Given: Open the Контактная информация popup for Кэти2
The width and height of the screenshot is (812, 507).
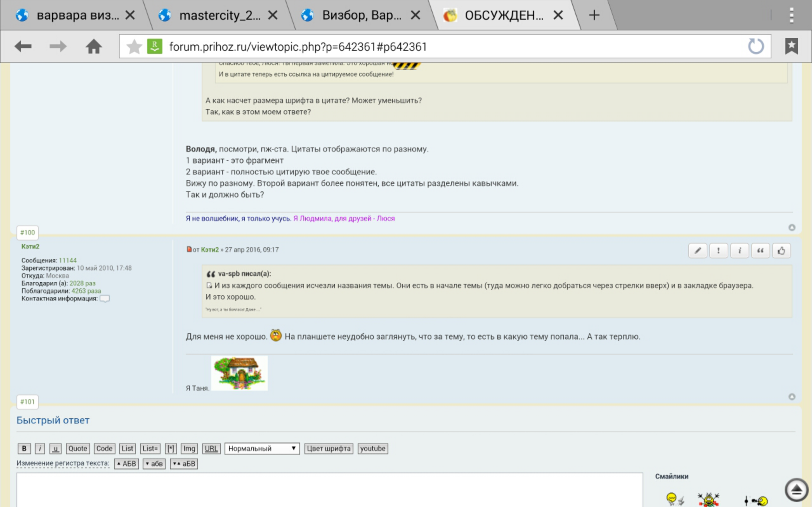Looking at the screenshot, I should [105, 298].
